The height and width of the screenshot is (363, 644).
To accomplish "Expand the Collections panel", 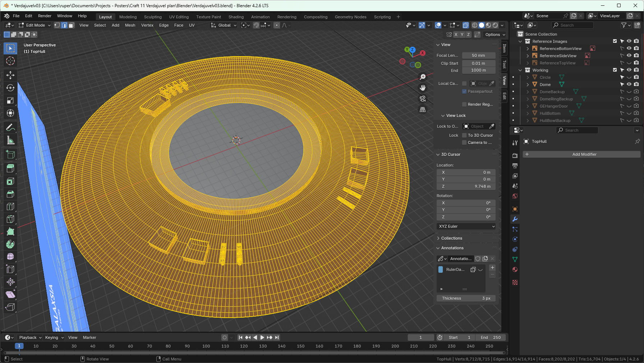I will click(x=451, y=238).
